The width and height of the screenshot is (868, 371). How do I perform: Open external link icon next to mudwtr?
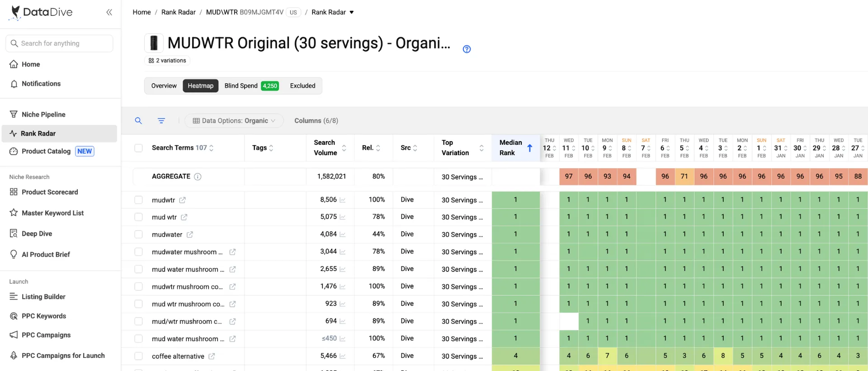coord(182,200)
